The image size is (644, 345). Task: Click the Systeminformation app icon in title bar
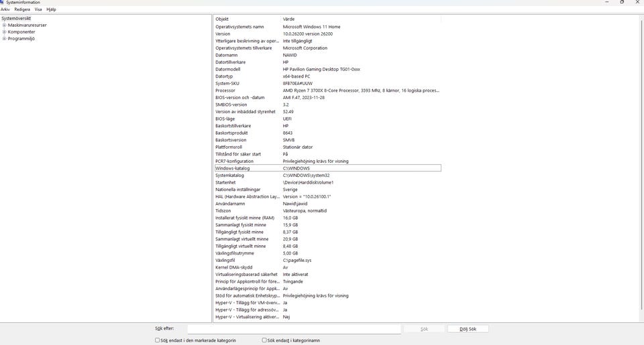point(3,3)
